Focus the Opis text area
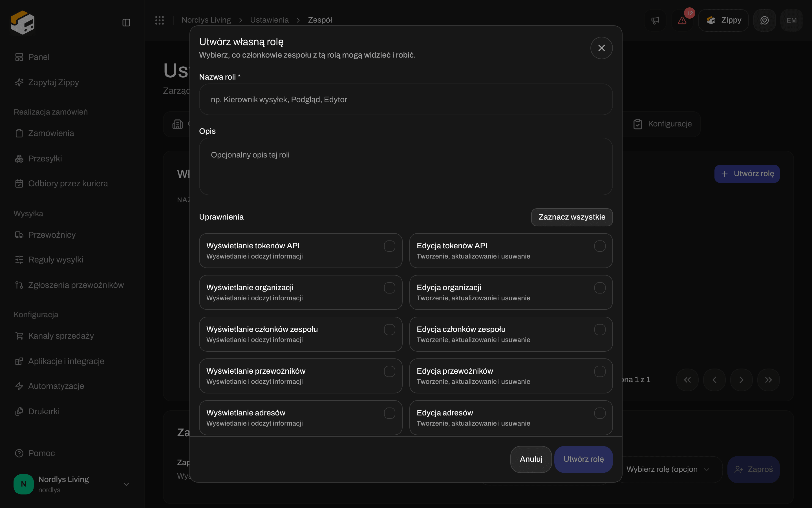Screen dimensions: 812x508 [406, 167]
